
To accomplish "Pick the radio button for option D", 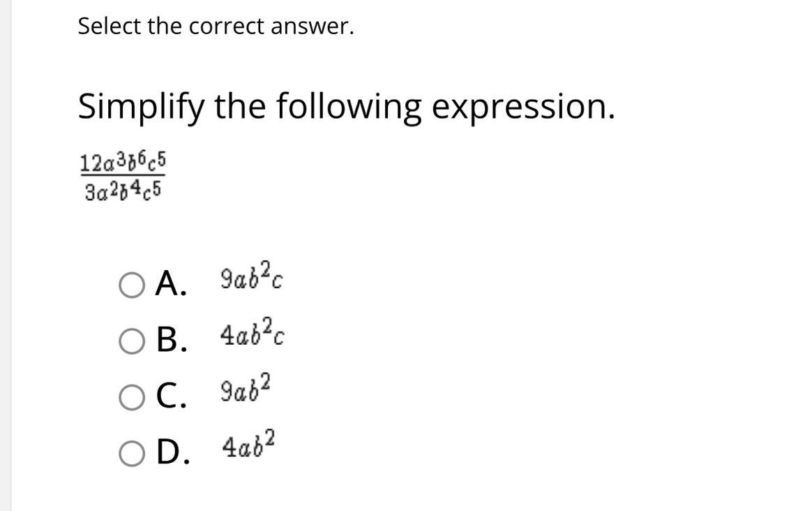I will click(x=132, y=454).
